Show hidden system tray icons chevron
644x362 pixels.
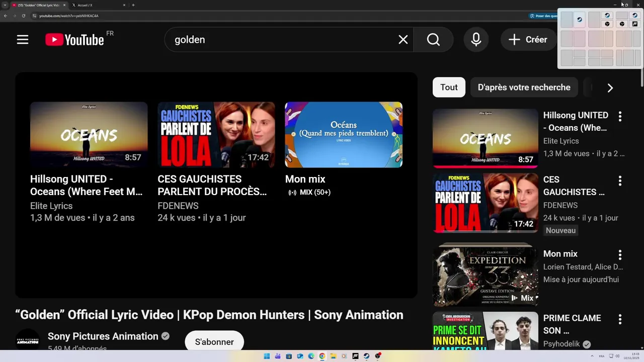click(x=592, y=356)
